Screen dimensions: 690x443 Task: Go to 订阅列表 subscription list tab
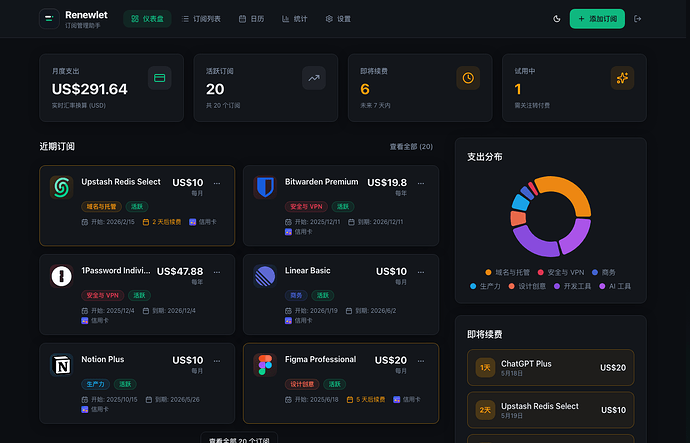coord(201,19)
